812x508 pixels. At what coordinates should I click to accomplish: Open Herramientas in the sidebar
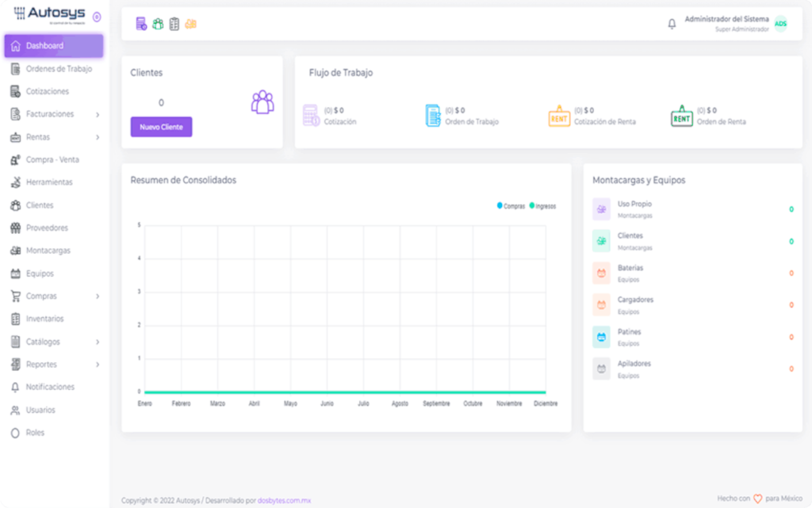[x=54, y=182]
